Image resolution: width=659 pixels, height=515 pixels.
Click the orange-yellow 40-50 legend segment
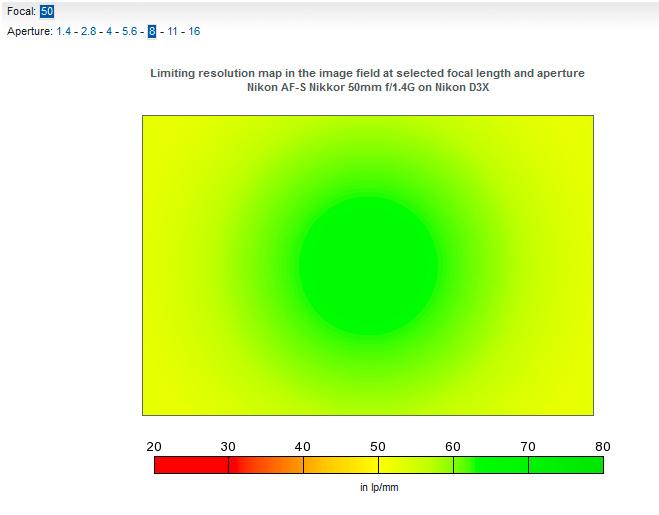click(x=341, y=465)
